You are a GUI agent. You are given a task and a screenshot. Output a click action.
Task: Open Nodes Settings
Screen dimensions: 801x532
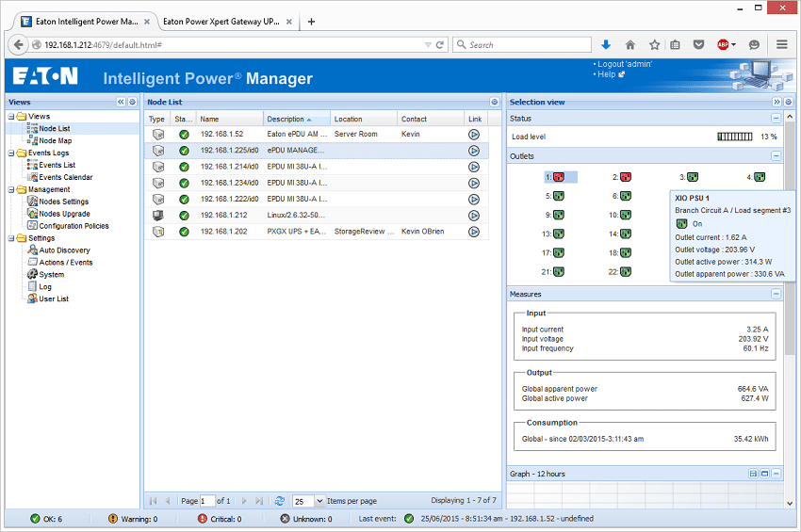pyautogui.click(x=63, y=202)
